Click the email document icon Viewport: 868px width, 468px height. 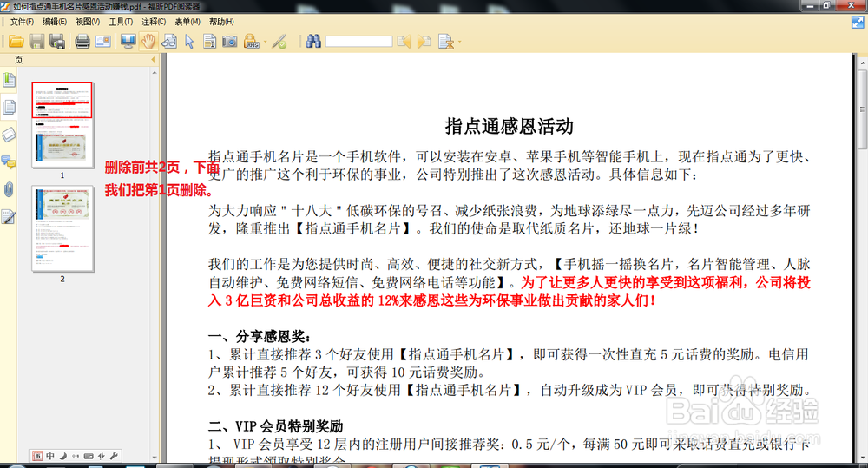tap(103, 42)
